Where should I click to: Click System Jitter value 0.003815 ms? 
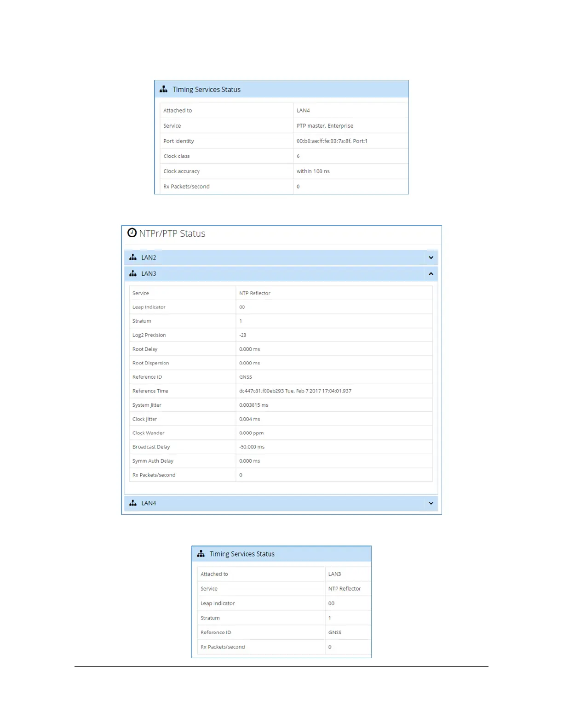click(253, 405)
